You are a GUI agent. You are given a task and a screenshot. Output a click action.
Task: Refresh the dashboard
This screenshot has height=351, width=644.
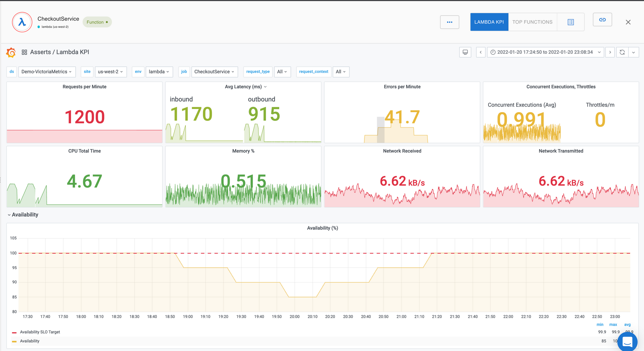(x=622, y=52)
